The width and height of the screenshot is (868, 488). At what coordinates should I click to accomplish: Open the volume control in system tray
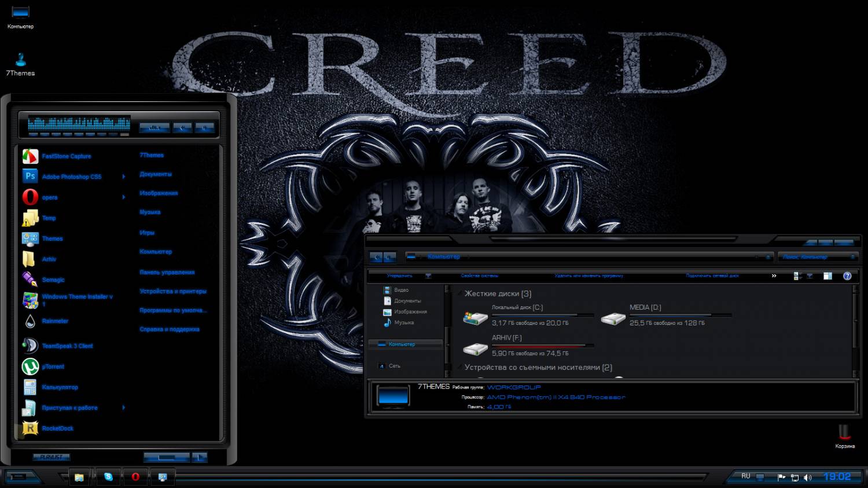pyautogui.click(x=808, y=478)
